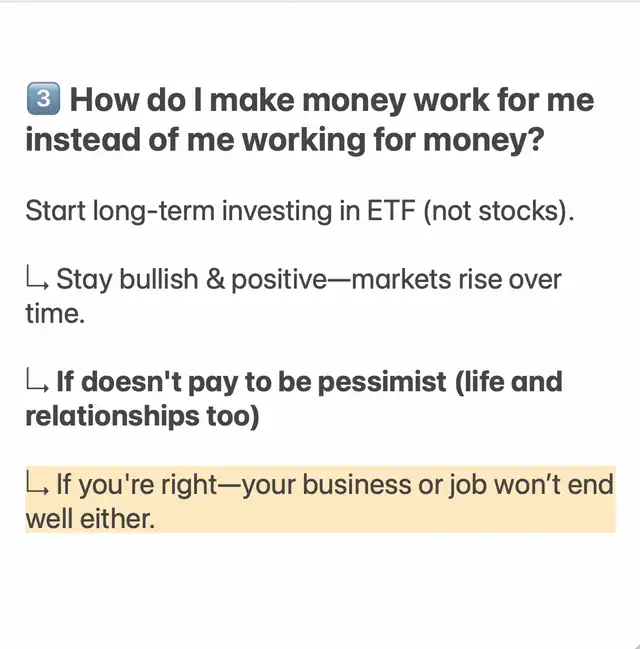
Task: Click the words '(not stocks)'
Action: (498, 211)
